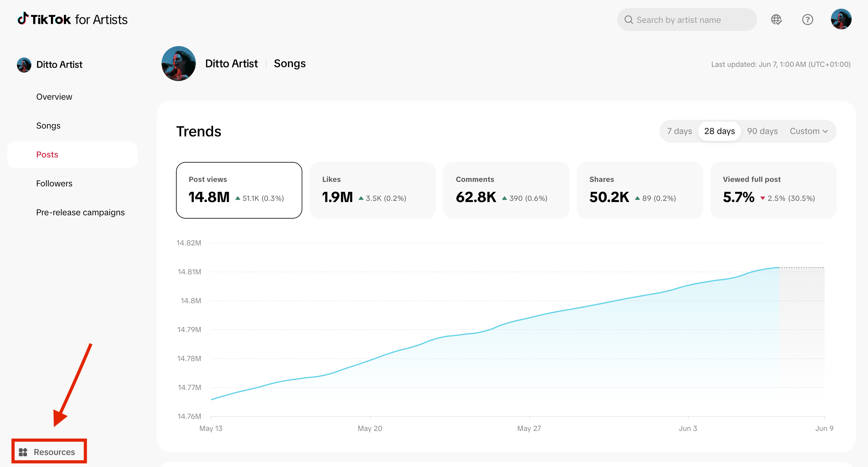Click the TikTok for Artists logo
Image resolution: width=868 pixels, height=467 pixels.
(x=72, y=19)
